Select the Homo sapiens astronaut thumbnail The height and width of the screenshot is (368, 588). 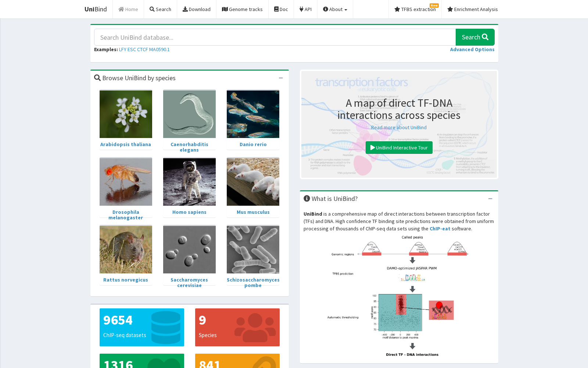[189, 182]
